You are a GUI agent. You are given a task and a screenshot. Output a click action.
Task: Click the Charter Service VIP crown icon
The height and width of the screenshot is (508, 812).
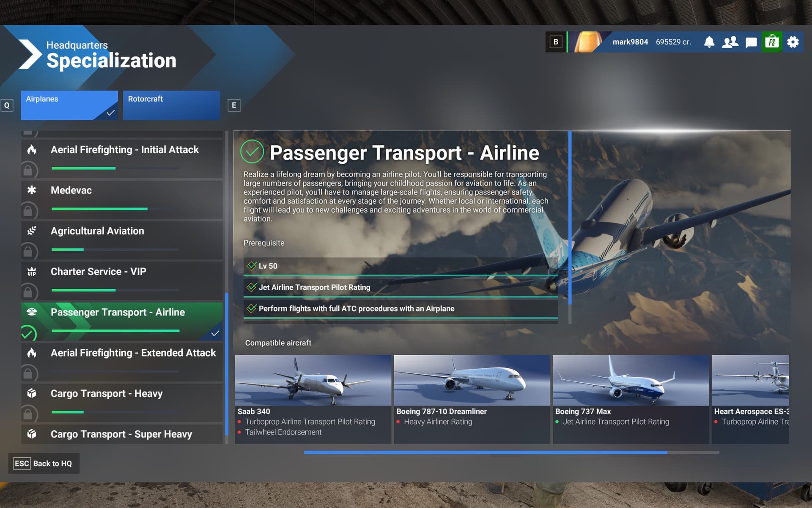pyautogui.click(x=32, y=271)
